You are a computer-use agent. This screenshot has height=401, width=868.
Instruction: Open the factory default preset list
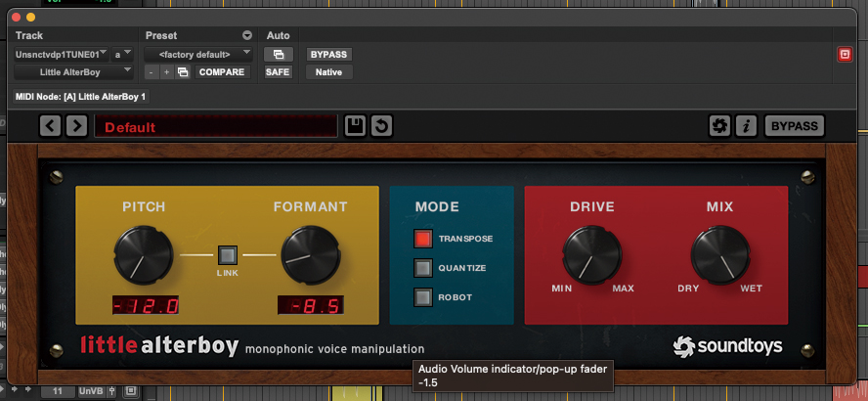click(198, 54)
